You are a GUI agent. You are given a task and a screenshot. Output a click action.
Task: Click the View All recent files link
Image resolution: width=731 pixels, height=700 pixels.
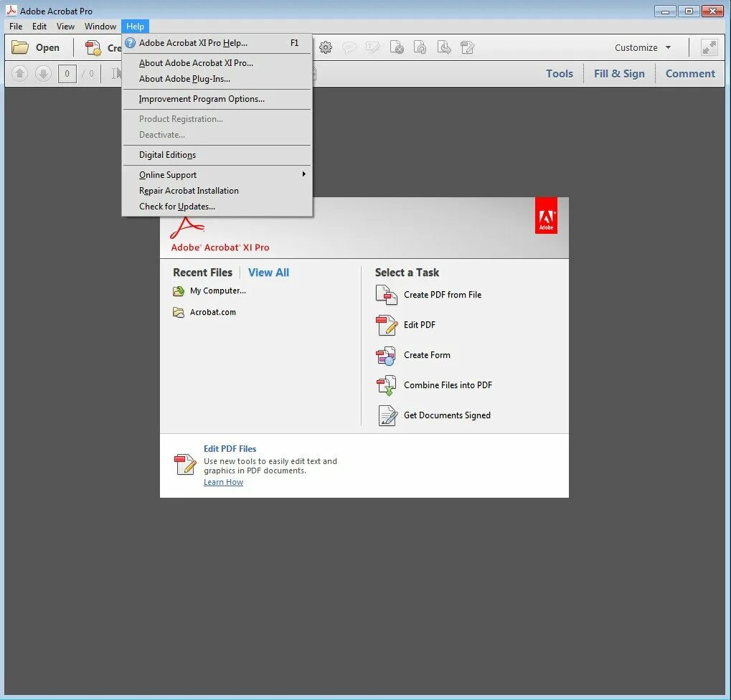(x=268, y=273)
